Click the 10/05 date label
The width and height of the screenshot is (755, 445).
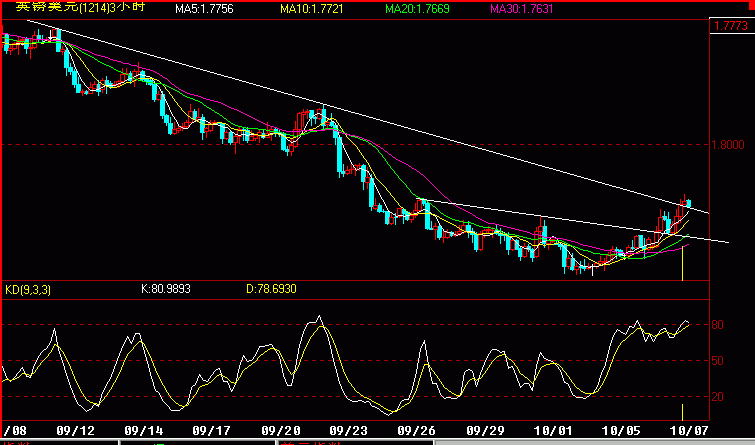click(621, 430)
